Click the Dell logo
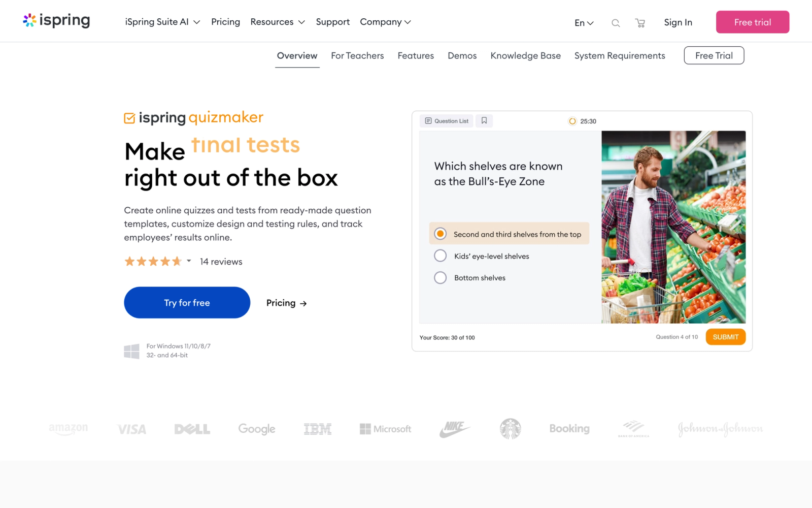 192,429
